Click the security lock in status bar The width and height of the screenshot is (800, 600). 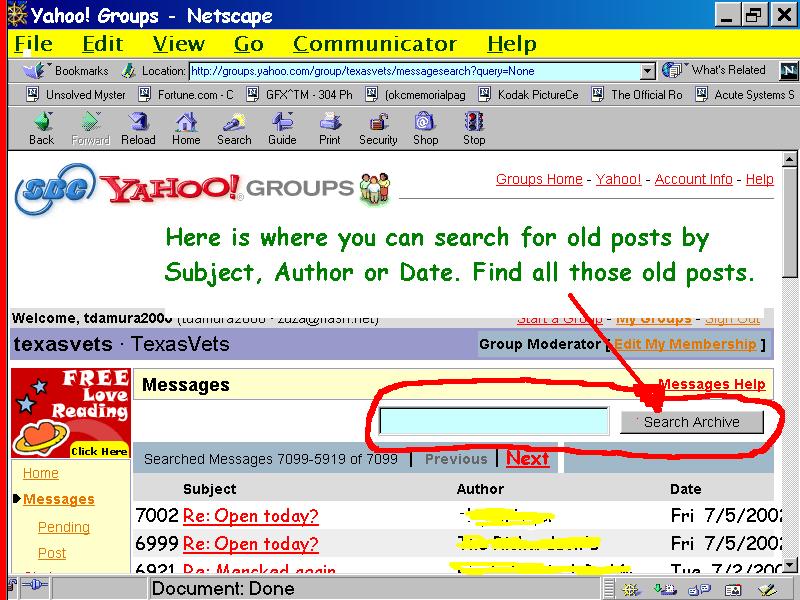click(12, 586)
